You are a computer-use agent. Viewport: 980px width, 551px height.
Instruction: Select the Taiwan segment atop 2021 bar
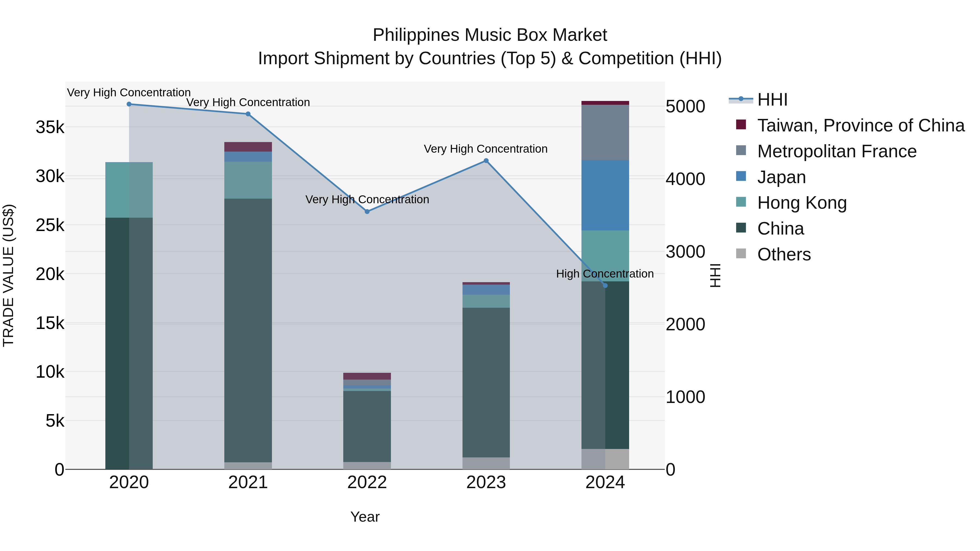[248, 147]
